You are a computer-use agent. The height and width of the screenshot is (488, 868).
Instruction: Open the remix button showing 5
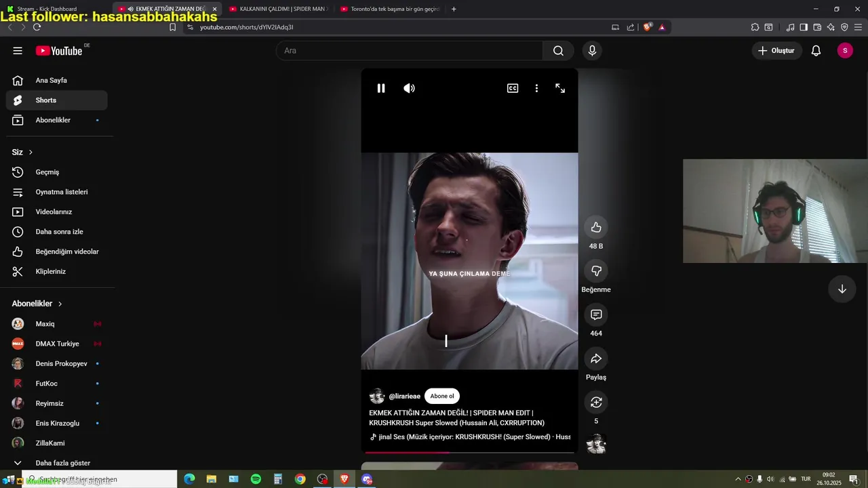596,403
